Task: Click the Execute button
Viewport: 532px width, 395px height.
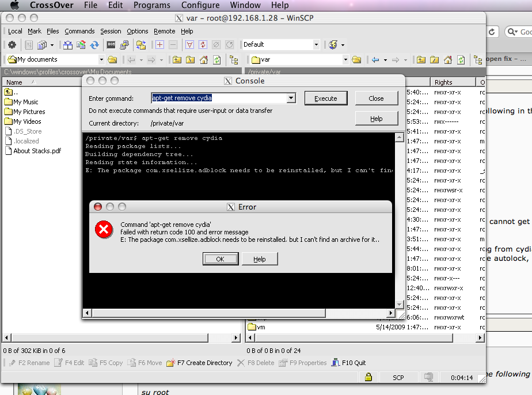Action: click(x=326, y=98)
